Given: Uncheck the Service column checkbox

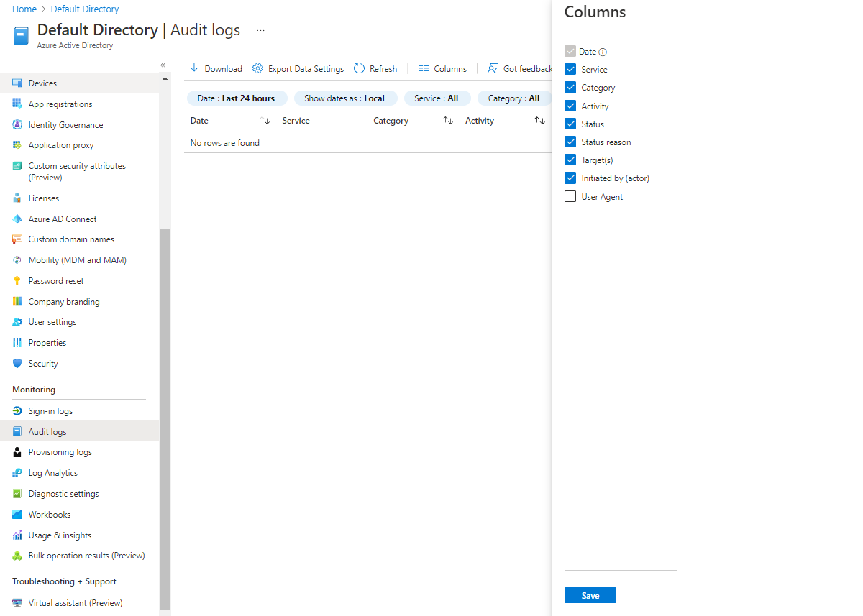Looking at the screenshot, I should (x=570, y=69).
